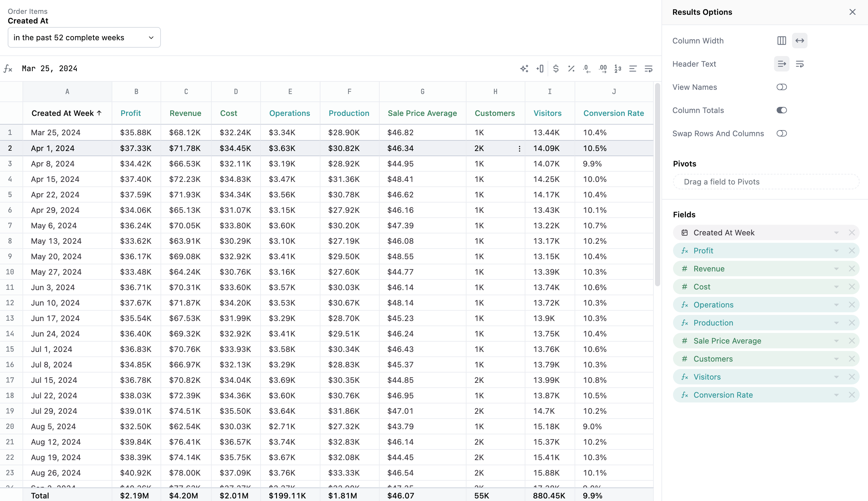Image resolution: width=868 pixels, height=501 pixels.
Task: Click the text wrap icon in formula toolbar
Action: (x=648, y=69)
